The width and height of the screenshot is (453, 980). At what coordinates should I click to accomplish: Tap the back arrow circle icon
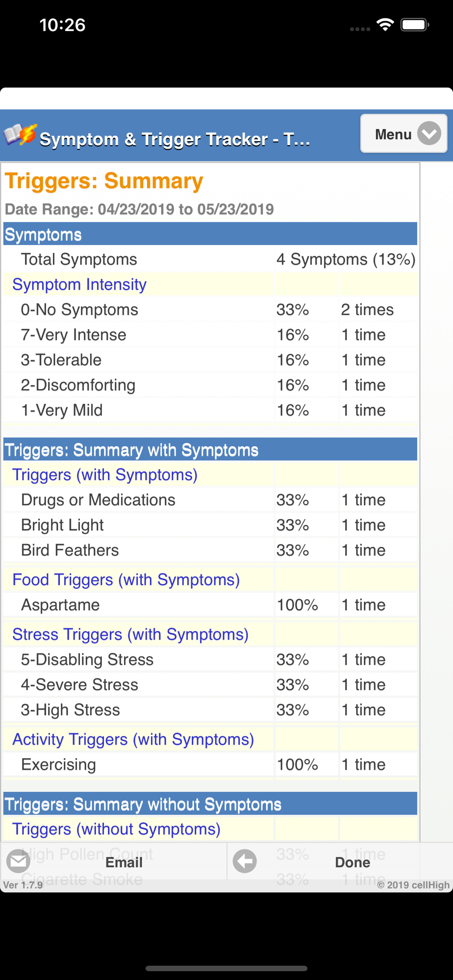(245, 861)
